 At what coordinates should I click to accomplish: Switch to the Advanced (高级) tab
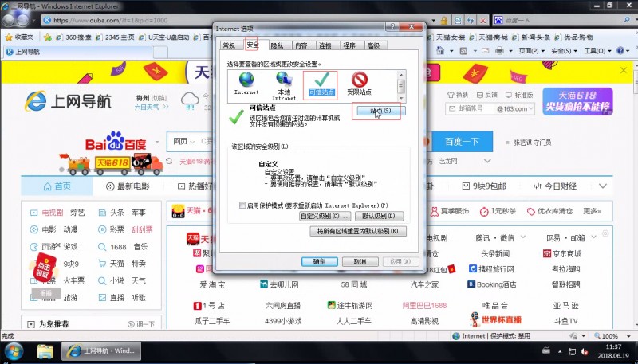coord(373,45)
